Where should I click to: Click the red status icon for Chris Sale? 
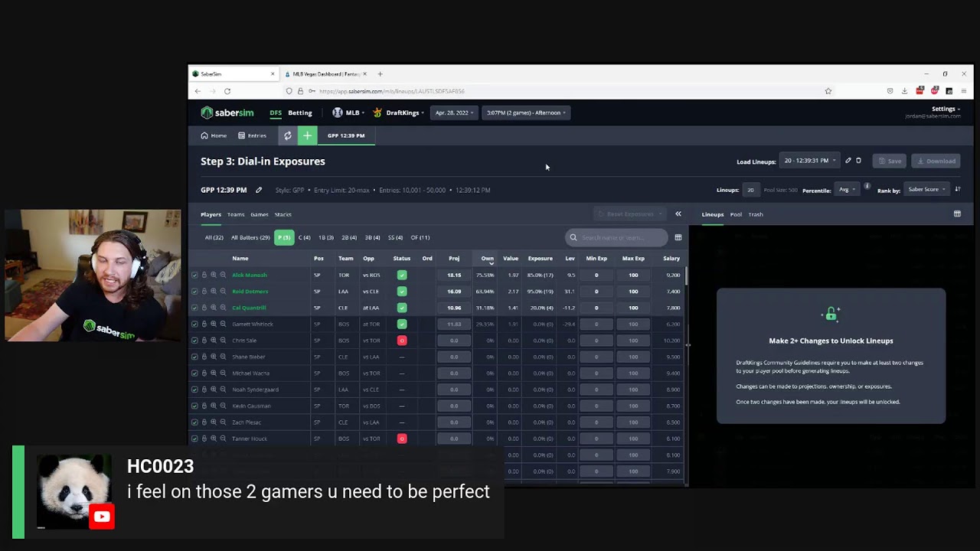pyautogui.click(x=402, y=341)
